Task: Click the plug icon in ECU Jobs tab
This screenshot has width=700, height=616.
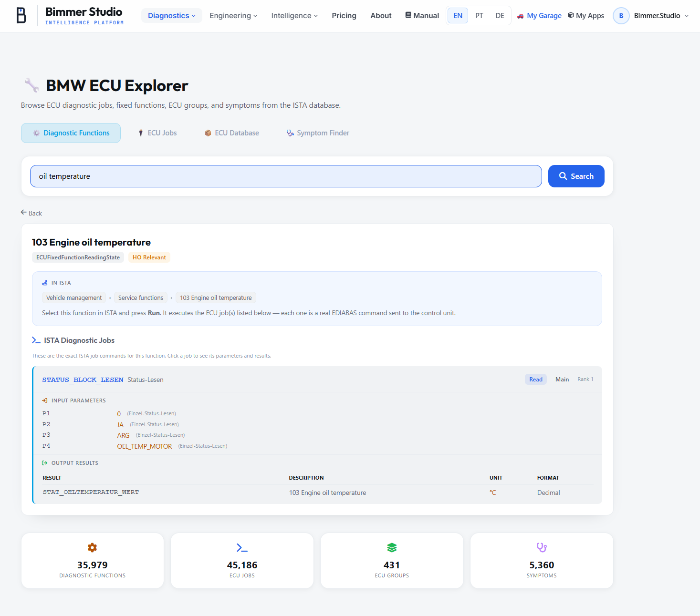Action: (141, 133)
